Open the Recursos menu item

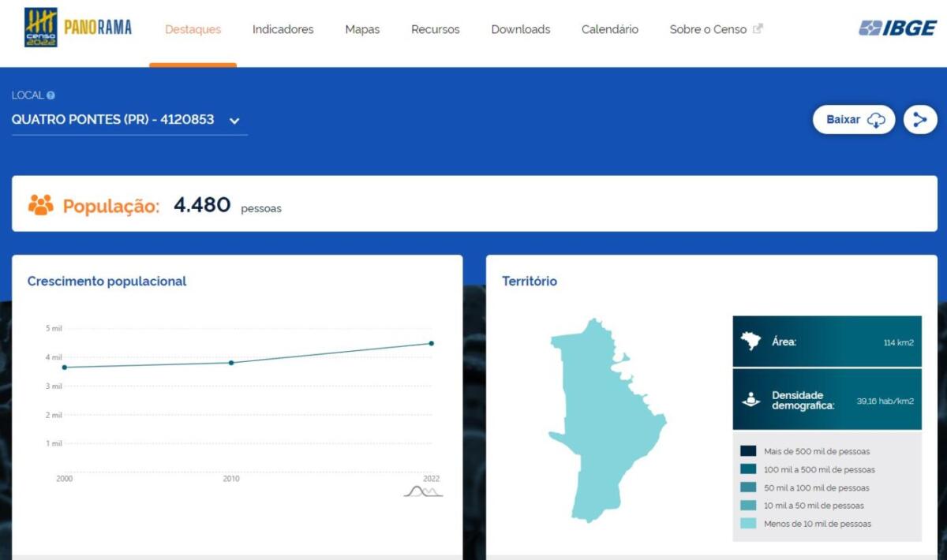click(x=435, y=30)
